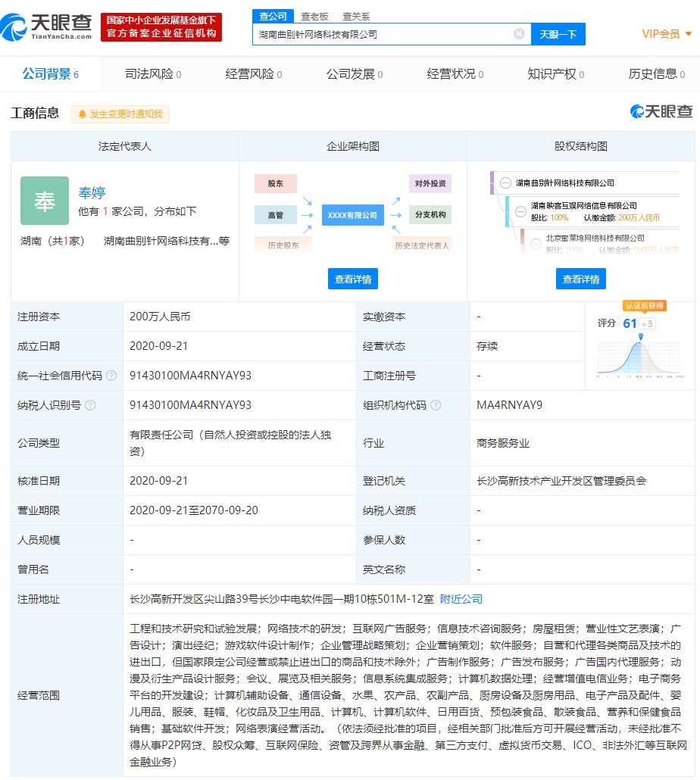Click the registration authority 长沙高新技术产业开发区管理委员会
700x780 pixels.
[x=561, y=481]
